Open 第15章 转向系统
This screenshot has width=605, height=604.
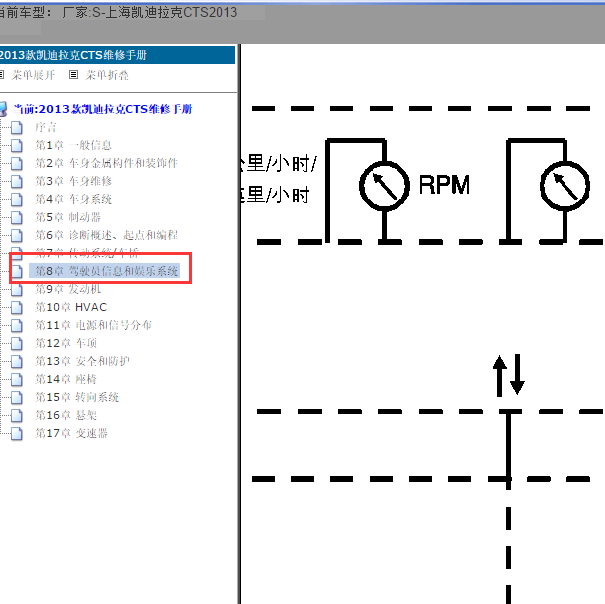point(77,397)
